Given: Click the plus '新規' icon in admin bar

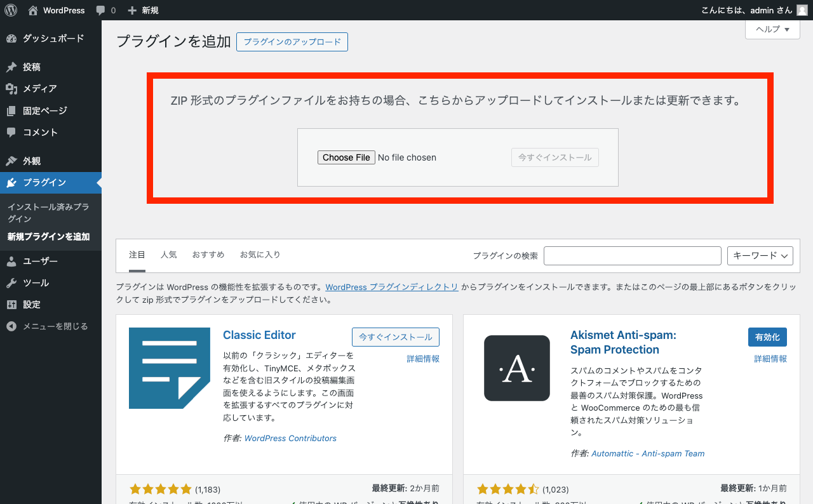Looking at the screenshot, I should 132,11.
